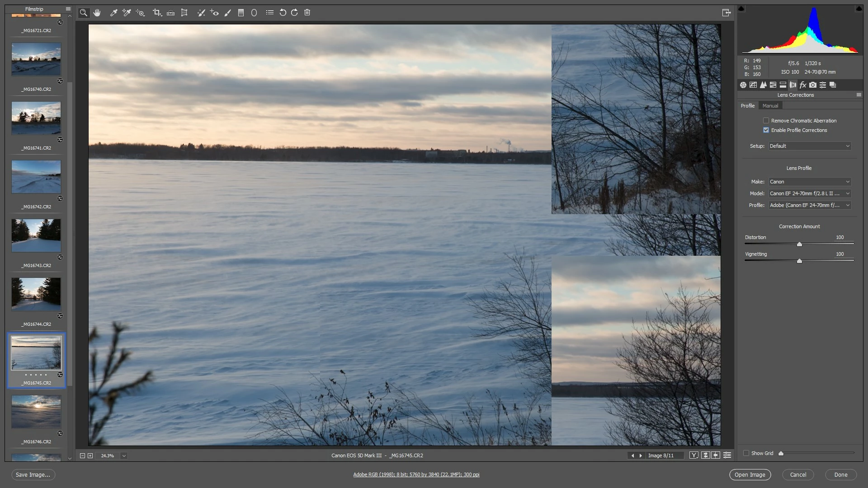This screenshot has width=868, height=488.
Task: Open the Tone Curve panel icon
Action: pyautogui.click(x=753, y=85)
